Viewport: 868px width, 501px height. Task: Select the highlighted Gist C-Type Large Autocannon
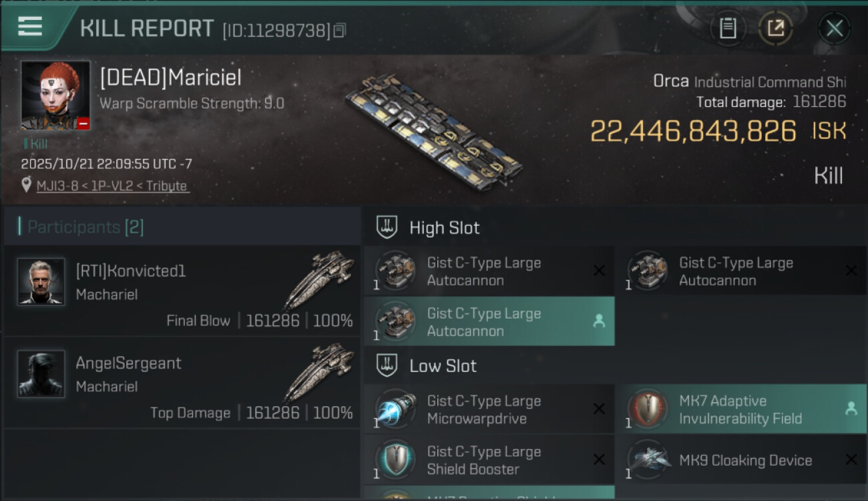point(484,322)
